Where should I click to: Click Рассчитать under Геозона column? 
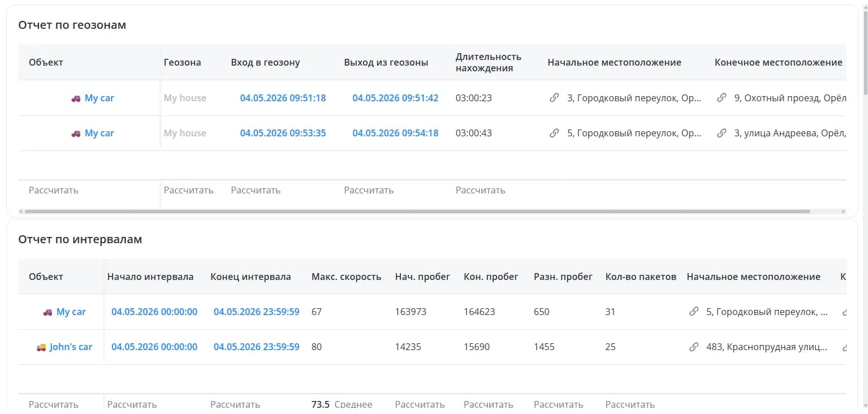pyautogui.click(x=189, y=190)
